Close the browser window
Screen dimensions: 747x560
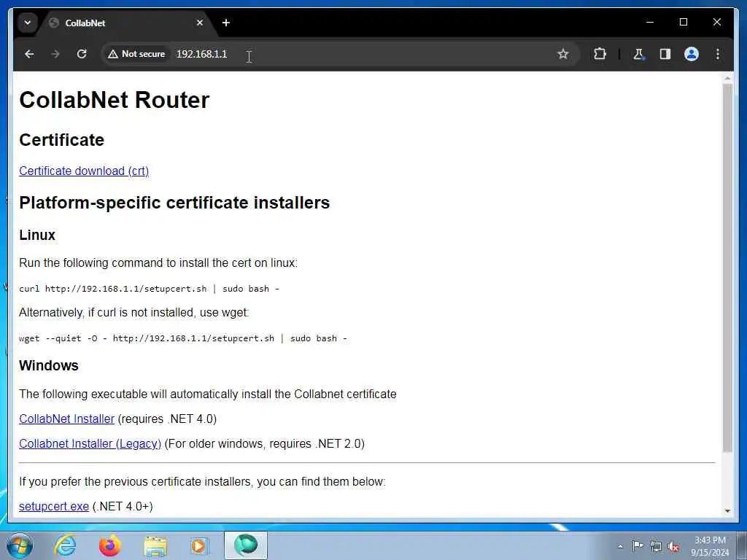click(x=716, y=23)
